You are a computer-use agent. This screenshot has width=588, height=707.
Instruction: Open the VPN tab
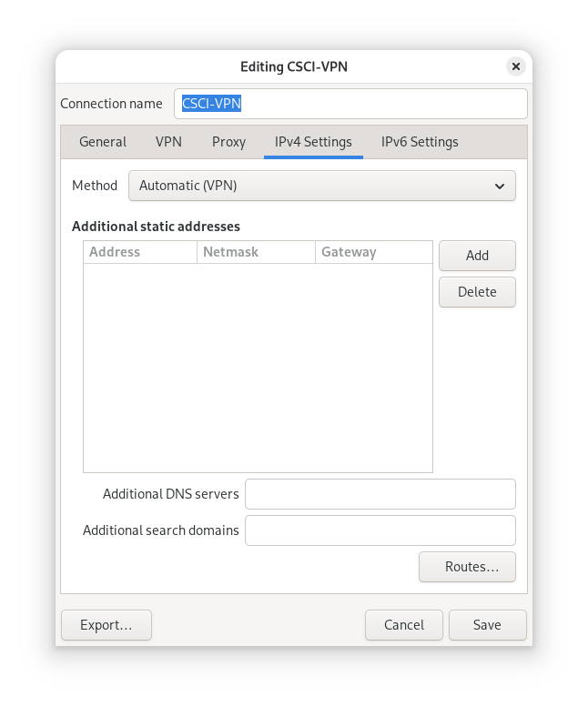click(x=168, y=142)
